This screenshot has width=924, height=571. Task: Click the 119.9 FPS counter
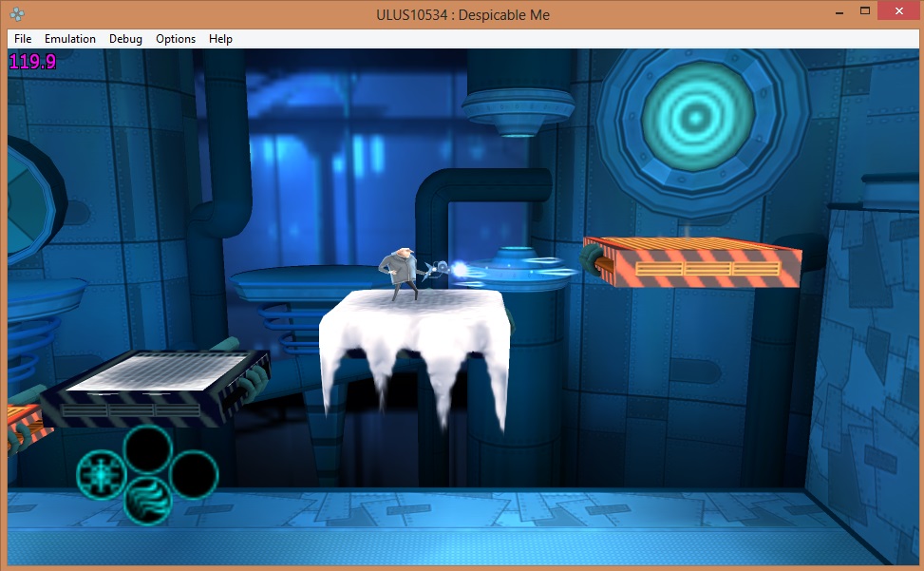[x=32, y=62]
